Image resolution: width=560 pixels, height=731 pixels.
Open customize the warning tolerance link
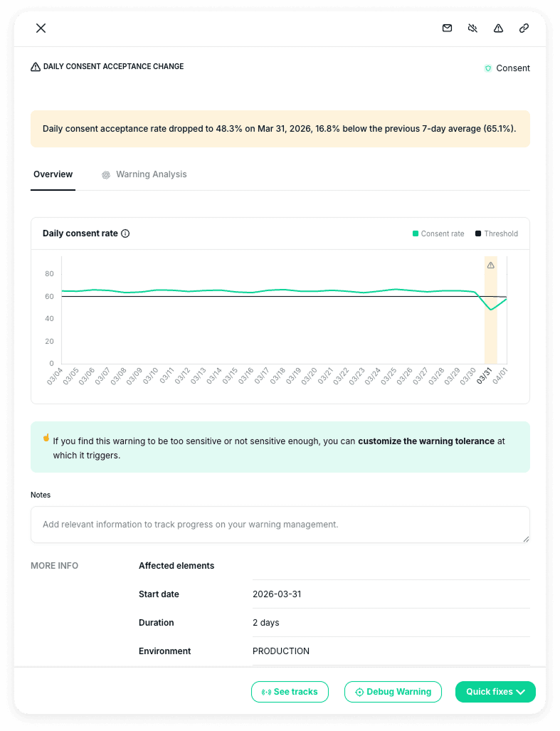[x=426, y=441]
